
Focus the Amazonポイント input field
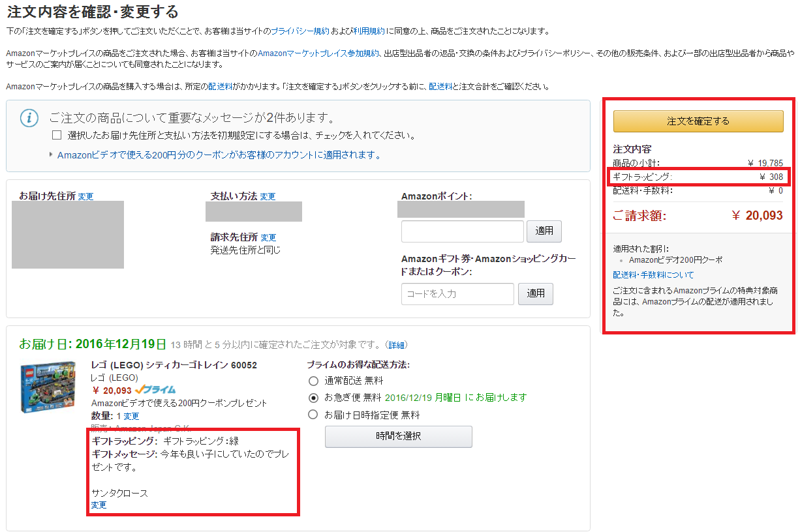(x=463, y=231)
